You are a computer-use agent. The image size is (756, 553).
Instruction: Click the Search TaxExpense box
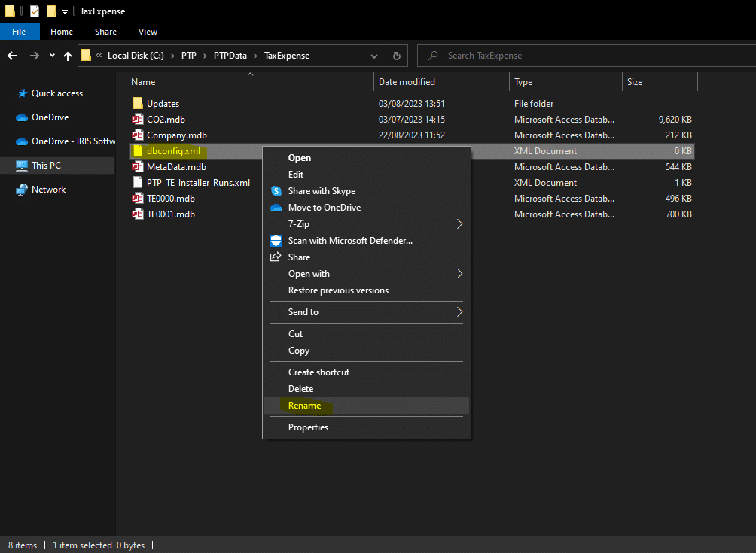(x=587, y=56)
